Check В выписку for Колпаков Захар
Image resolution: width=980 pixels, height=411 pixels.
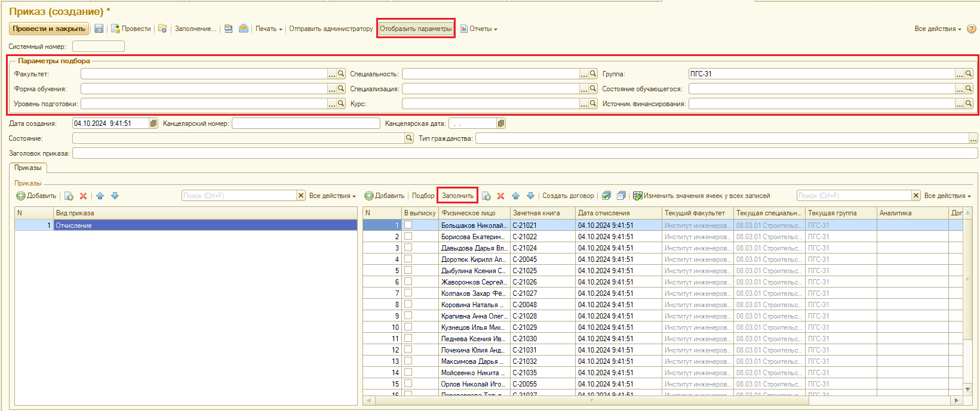(408, 293)
